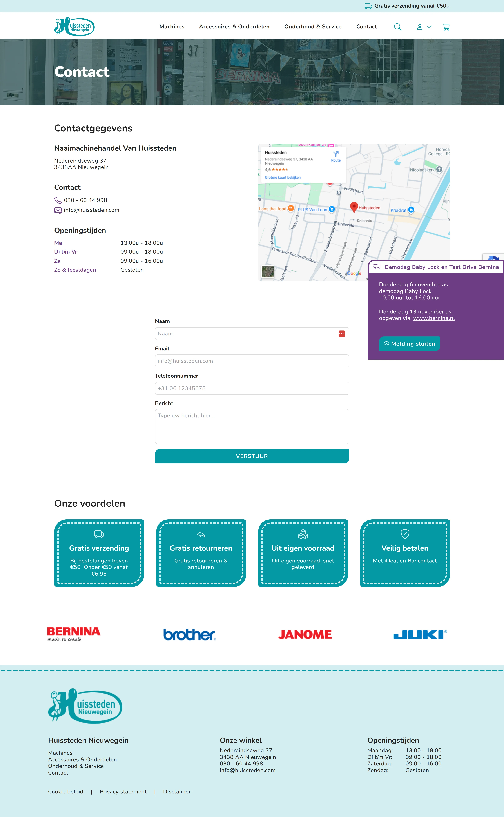
Task: Open the shopping cart icon
Action: [x=446, y=27]
